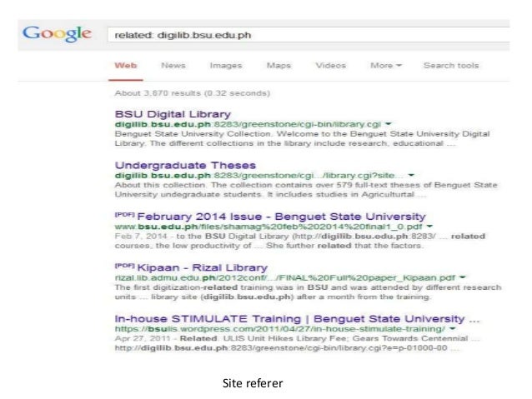This screenshot has width=532, height=399.
Task: Expand arrow beside February 2014 Issue URL
Action: (429, 226)
